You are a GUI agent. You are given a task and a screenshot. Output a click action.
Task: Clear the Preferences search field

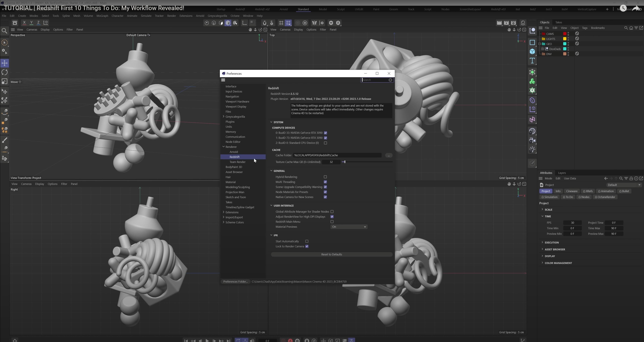390,80
